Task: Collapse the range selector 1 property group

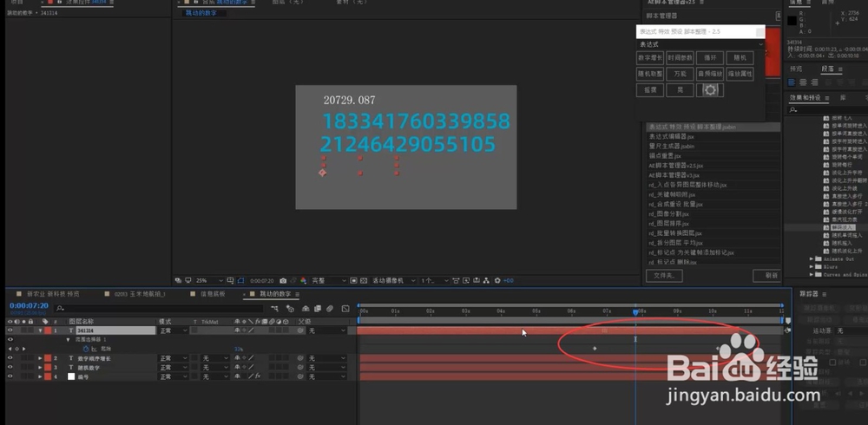Action: [x=68, y=340]
